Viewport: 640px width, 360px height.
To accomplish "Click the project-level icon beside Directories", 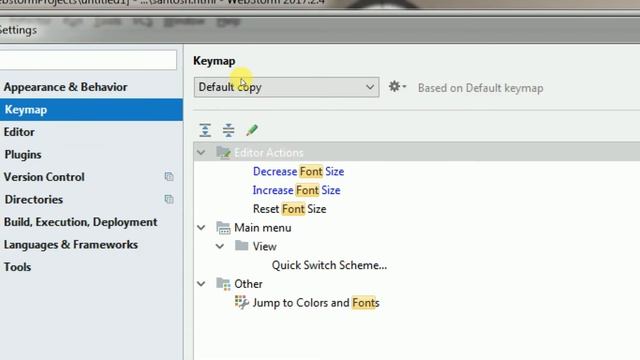I will pos(169,199).
